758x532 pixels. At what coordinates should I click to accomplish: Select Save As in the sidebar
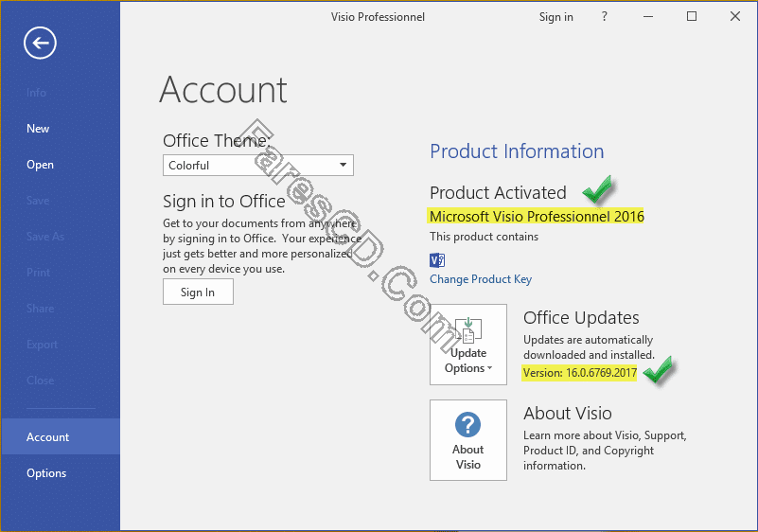click(x=45, y=237)
